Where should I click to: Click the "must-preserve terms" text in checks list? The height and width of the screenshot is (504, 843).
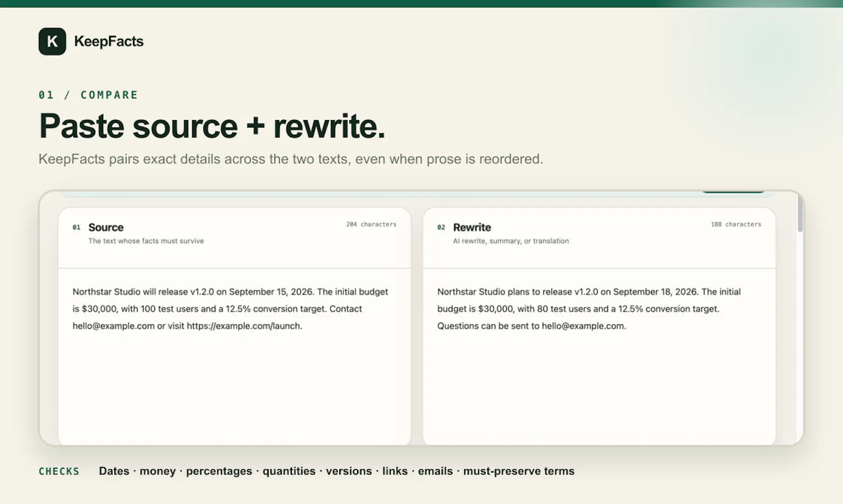pos(519,471)
